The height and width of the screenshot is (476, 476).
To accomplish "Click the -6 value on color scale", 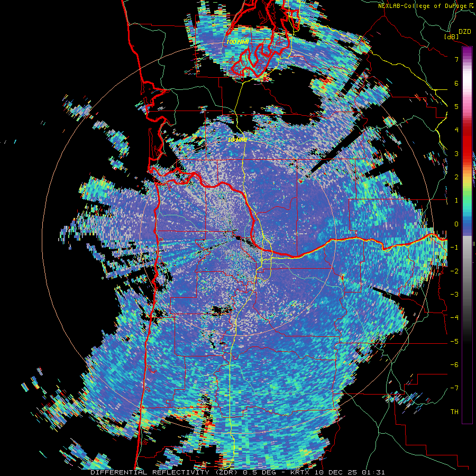I will (454, 365).
